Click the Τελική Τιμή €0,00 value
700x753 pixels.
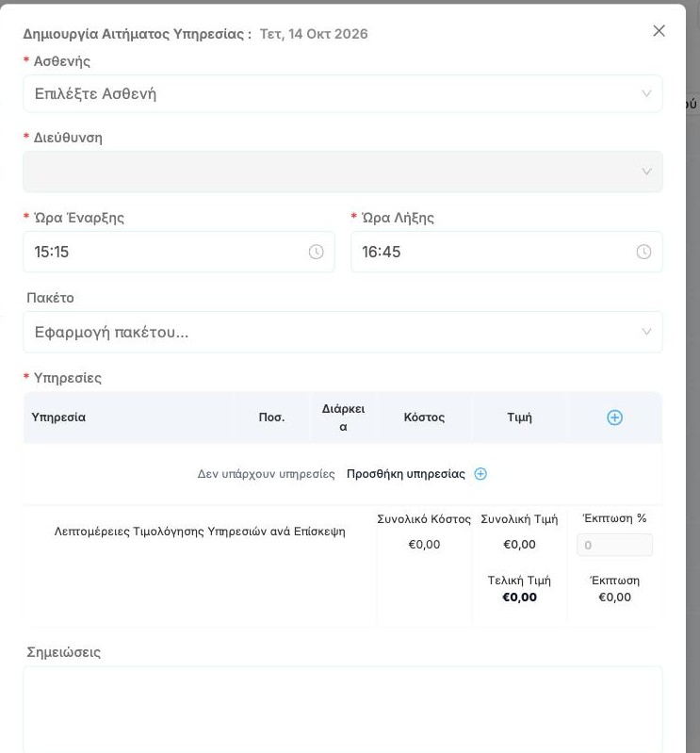click(x=519, y=597)
